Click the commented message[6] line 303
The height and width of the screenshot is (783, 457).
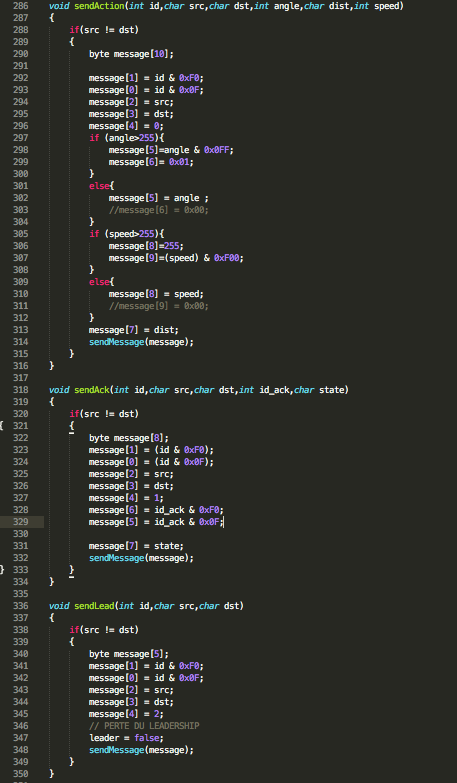click(158, 210)
